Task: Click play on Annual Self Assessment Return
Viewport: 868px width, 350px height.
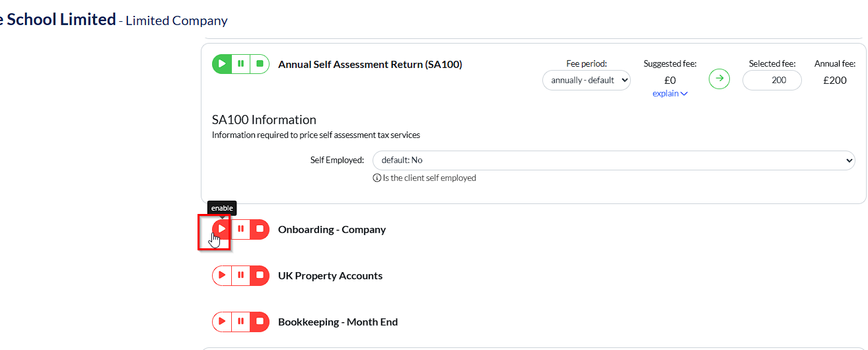Action: point(222,64)
